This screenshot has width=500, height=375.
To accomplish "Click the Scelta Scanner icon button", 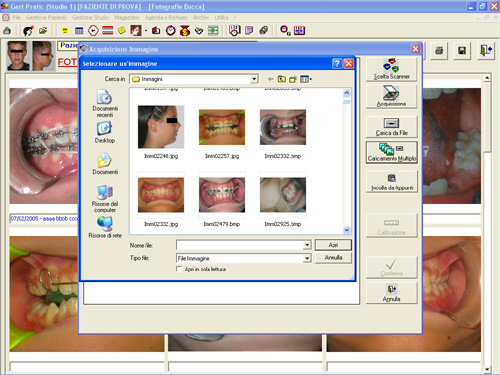I will tap(391, 69).
